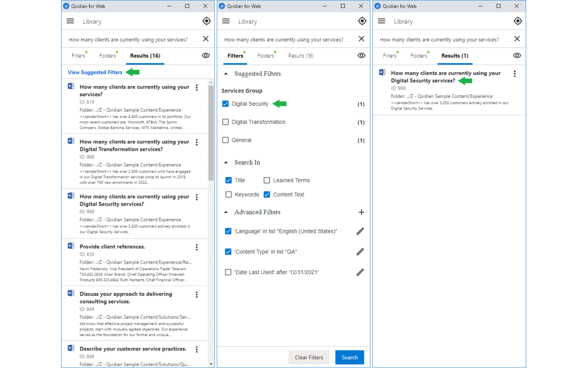This screenshot has width=588, height=368.
Task: Click Clear Filters button
Action: [x=309, y=357]
